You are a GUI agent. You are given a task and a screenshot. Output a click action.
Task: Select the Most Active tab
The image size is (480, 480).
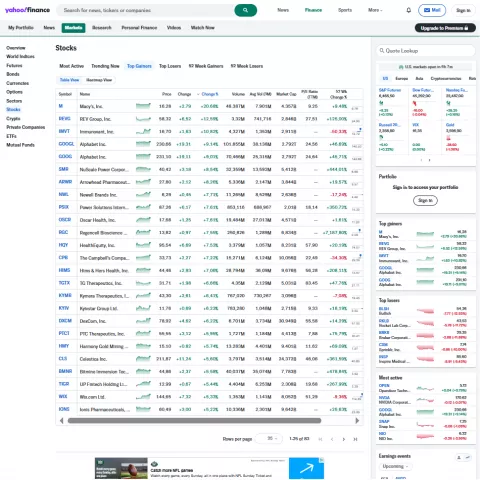pos(71,66)
